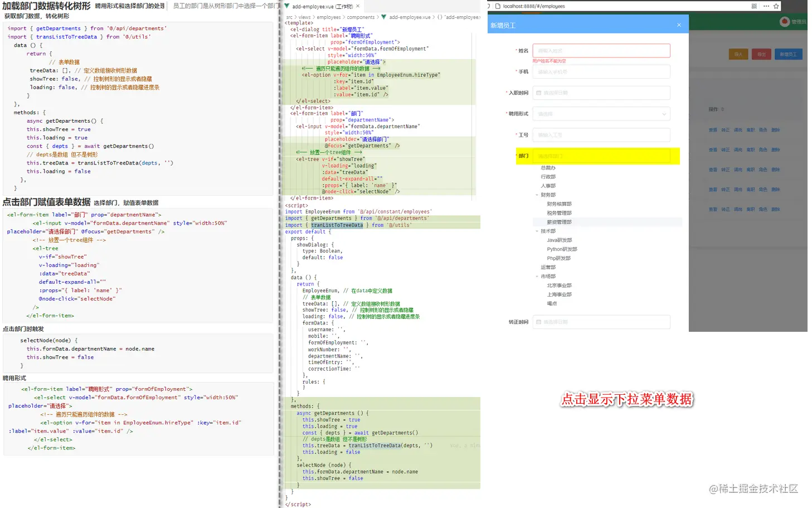Viewport: 812px width, 508px height.
Task: Open the browser's three-dot more menu
Action: coord(766,6)
